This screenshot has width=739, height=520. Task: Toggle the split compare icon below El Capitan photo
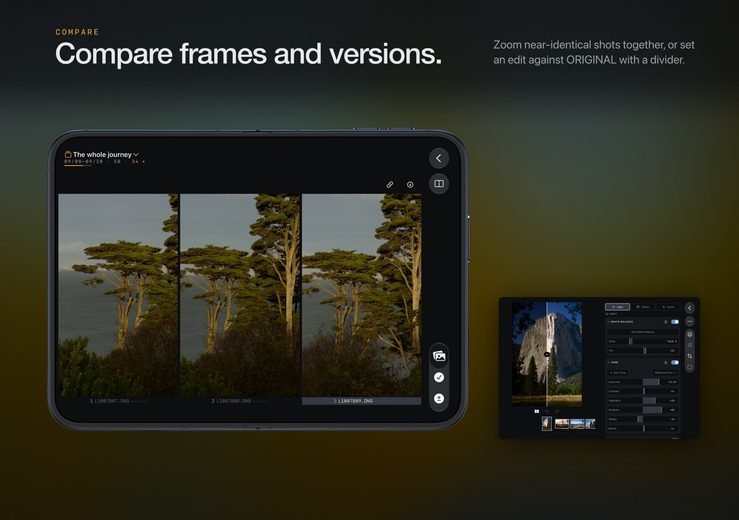[x=536, y=412]
